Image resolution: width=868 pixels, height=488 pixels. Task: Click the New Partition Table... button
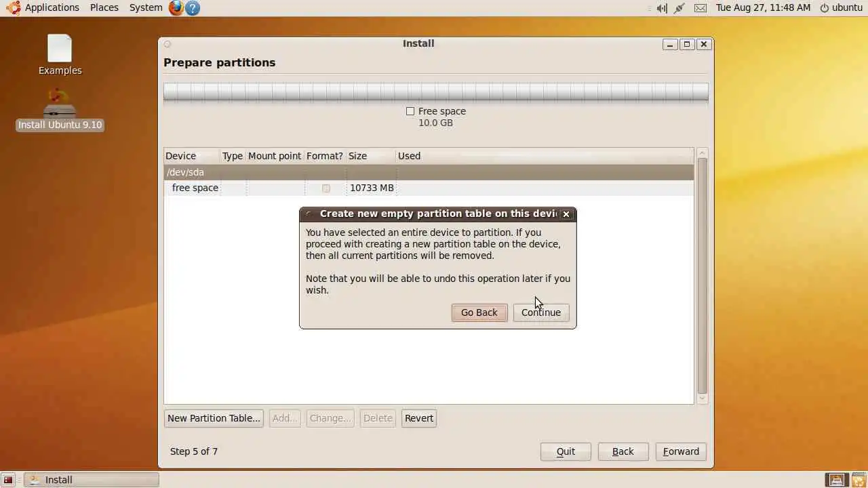click(x=214, y=418)
